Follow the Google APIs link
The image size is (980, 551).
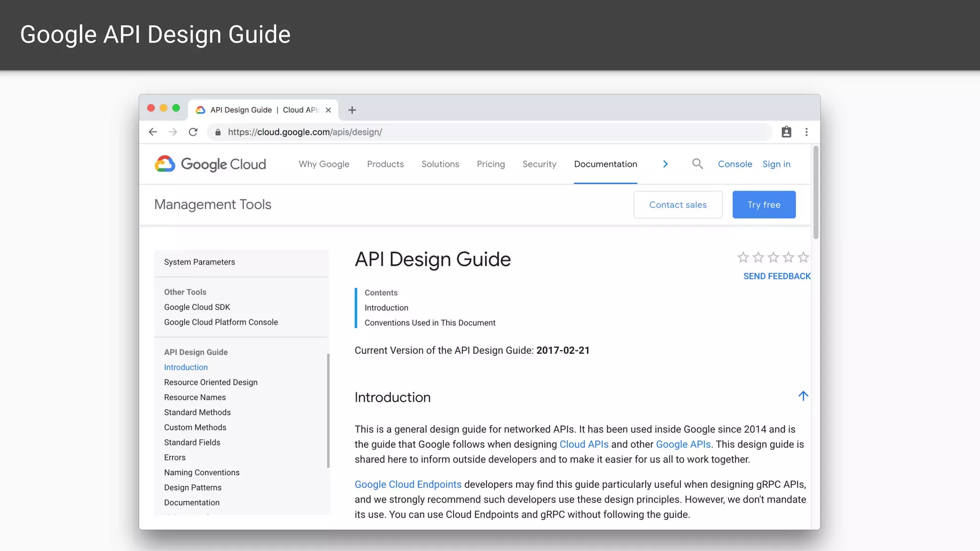click(683, 444)
